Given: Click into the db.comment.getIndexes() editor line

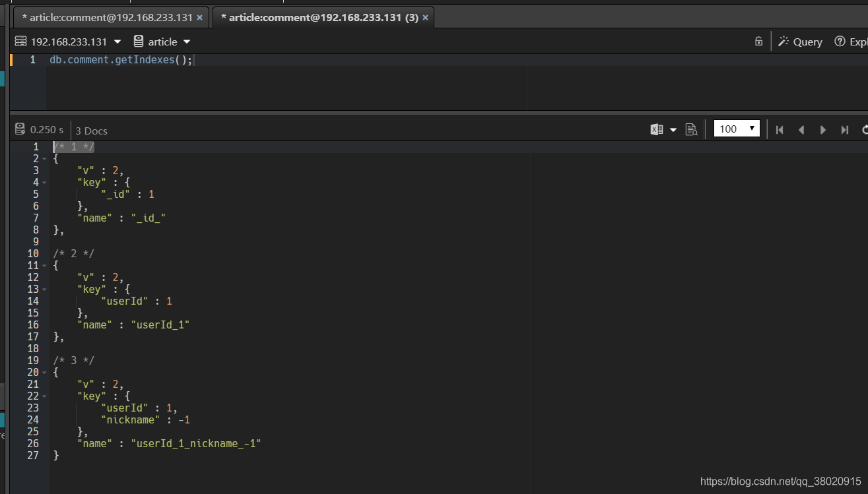Looking at the screenshot, I should point(121,60).
